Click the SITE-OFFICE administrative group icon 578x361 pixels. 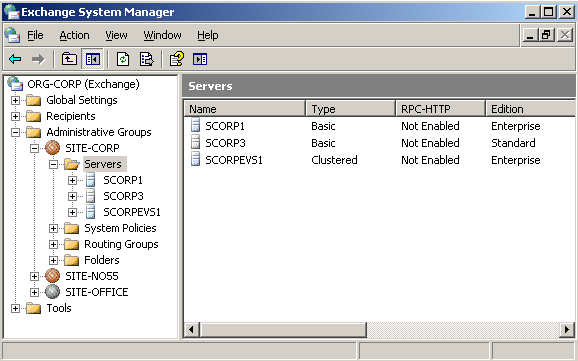point(53,292)
